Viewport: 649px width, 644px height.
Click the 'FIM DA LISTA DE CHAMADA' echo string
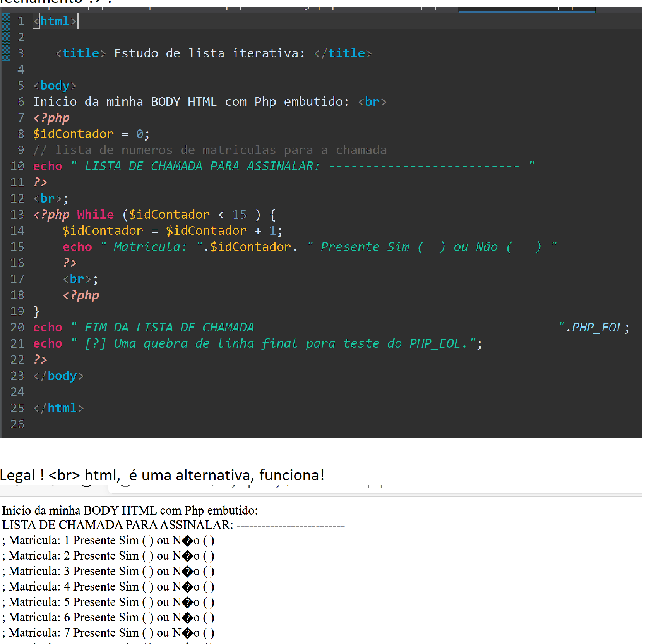[318, 328]
